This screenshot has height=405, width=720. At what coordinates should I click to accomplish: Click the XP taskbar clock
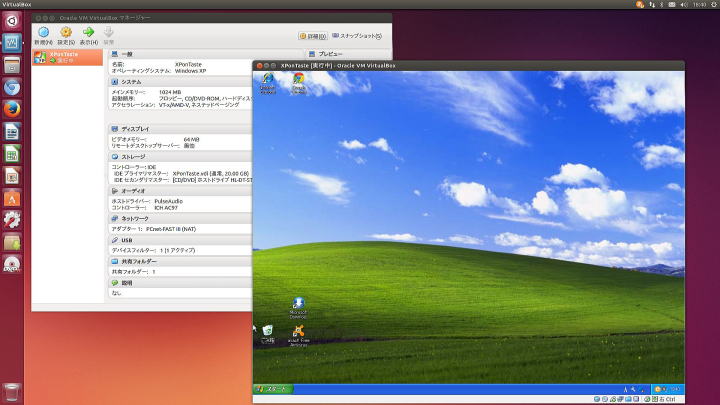[x=674, y=389]
